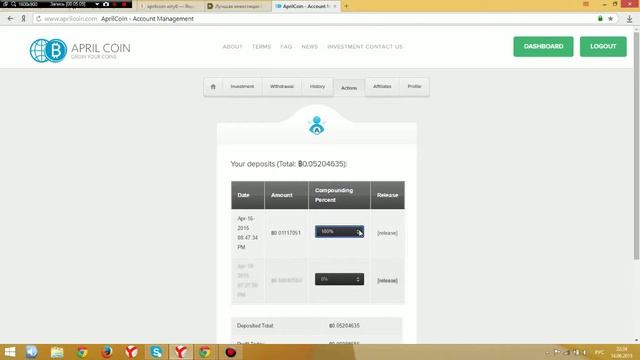Open File Explorer from the taskbar
This screenshot has height=360, width=640.
pos(57,352)
